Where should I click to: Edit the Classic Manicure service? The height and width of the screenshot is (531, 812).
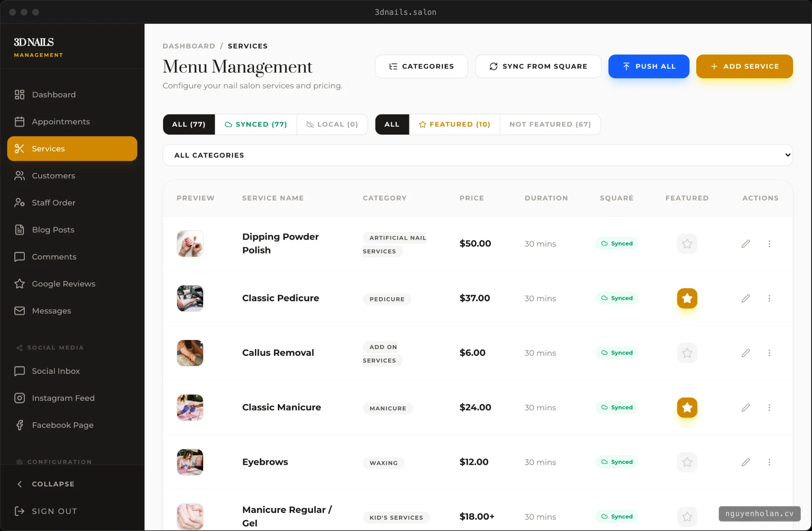(746, 408)
